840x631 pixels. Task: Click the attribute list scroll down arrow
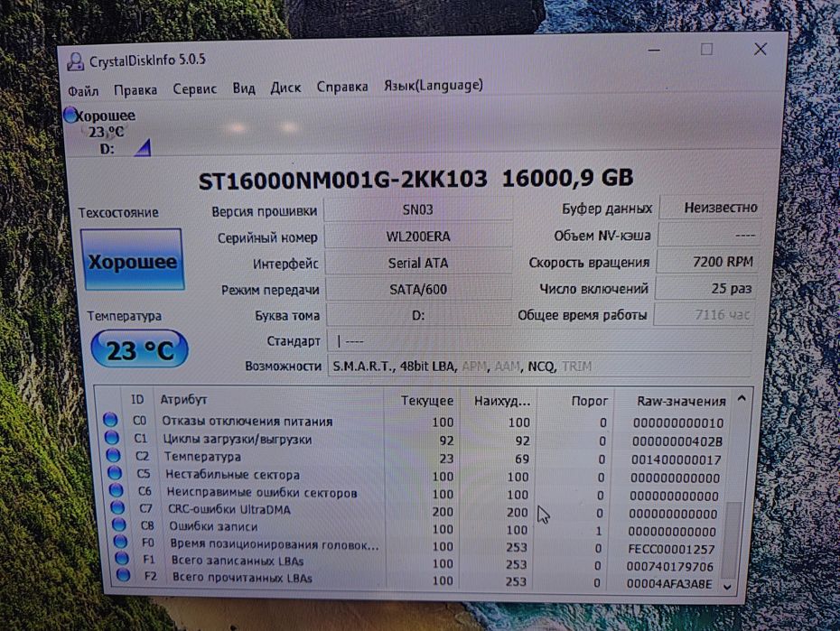728,587
